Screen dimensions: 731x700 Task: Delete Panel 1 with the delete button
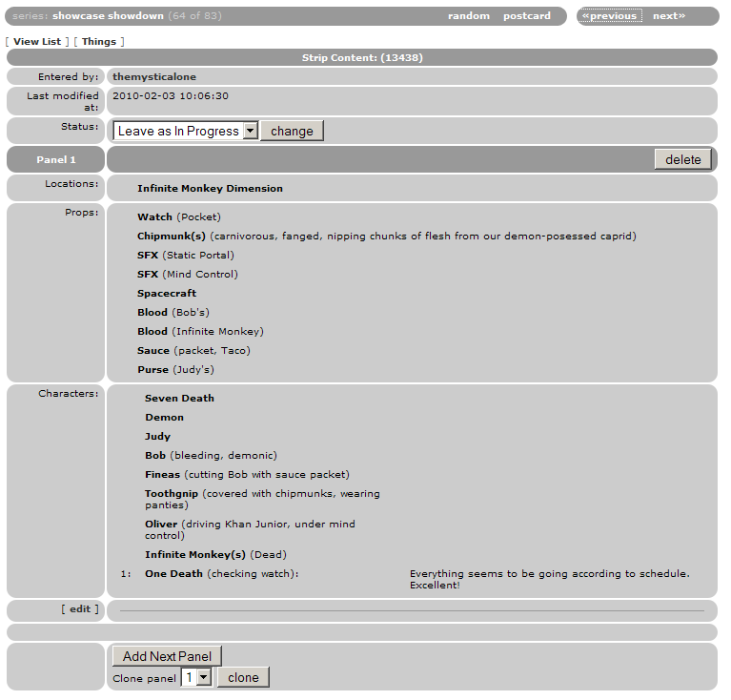[x=682, y=159]
